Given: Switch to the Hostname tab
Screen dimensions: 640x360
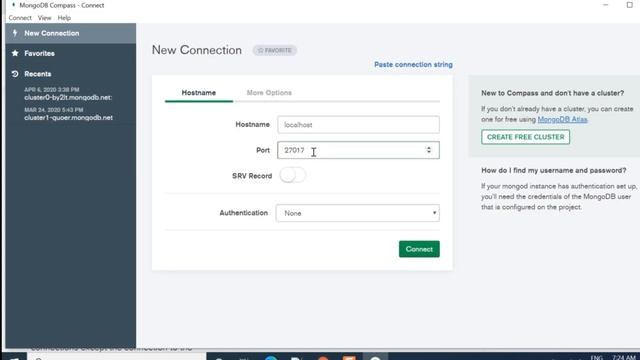Looking at the screenshot, I should point(199,93).
